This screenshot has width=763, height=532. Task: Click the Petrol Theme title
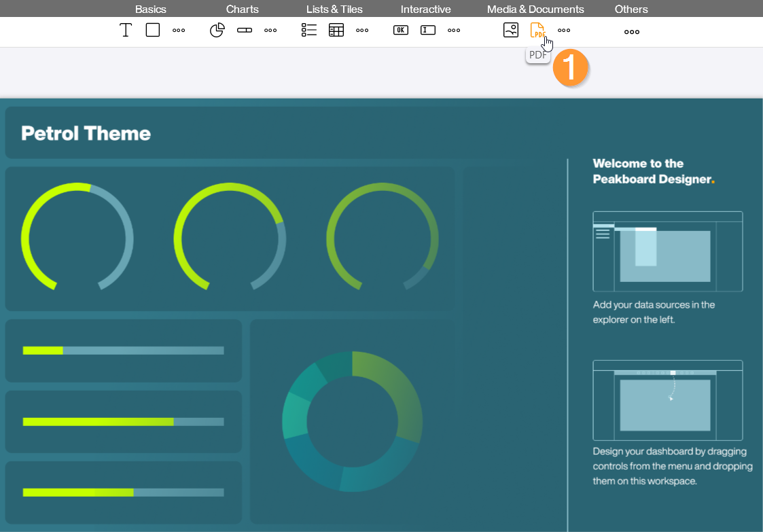pos(86,133)
